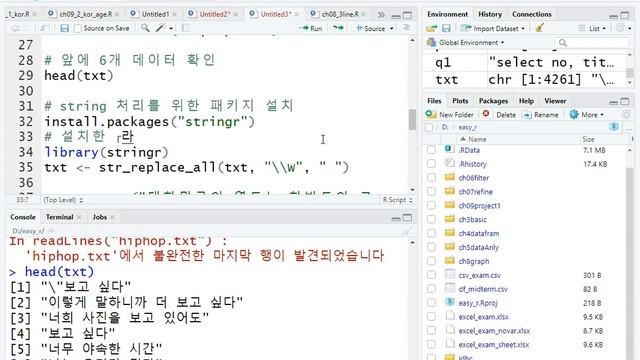
Task: Open csv_exam.csv file
Action: click(x=480, y=275)
